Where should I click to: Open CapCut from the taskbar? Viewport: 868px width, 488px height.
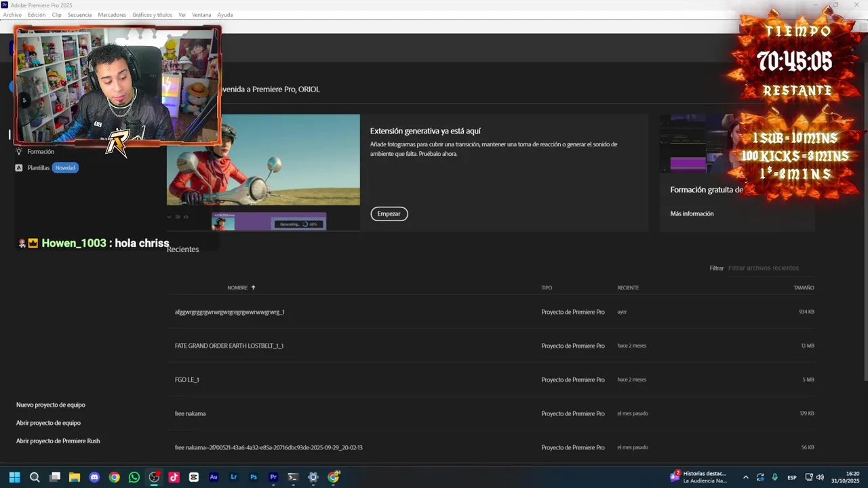[194, 477]
